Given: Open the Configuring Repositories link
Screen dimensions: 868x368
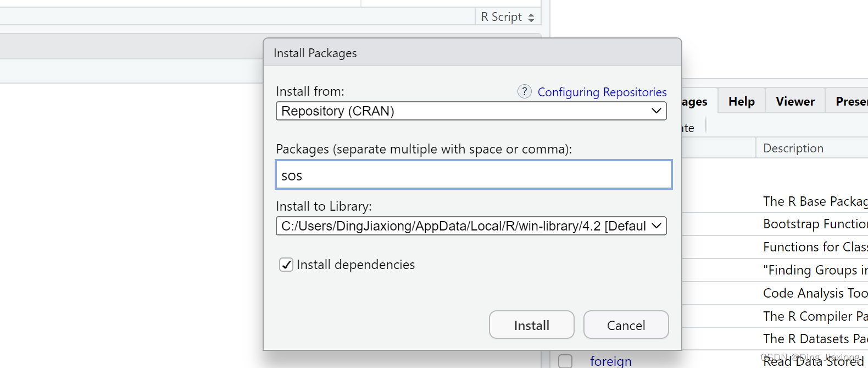Looking at the screenshot, I should (602, 92).
